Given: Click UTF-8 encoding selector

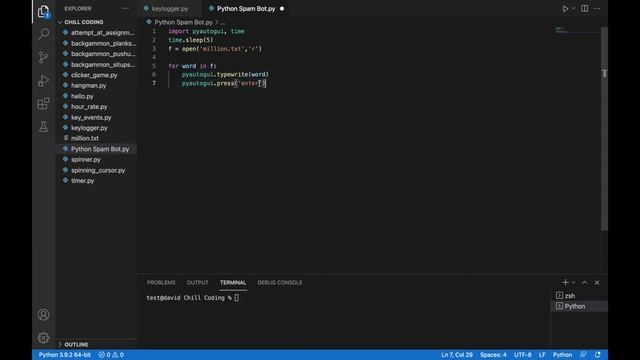Looking at the screenshot, I should tap(523, 355).
